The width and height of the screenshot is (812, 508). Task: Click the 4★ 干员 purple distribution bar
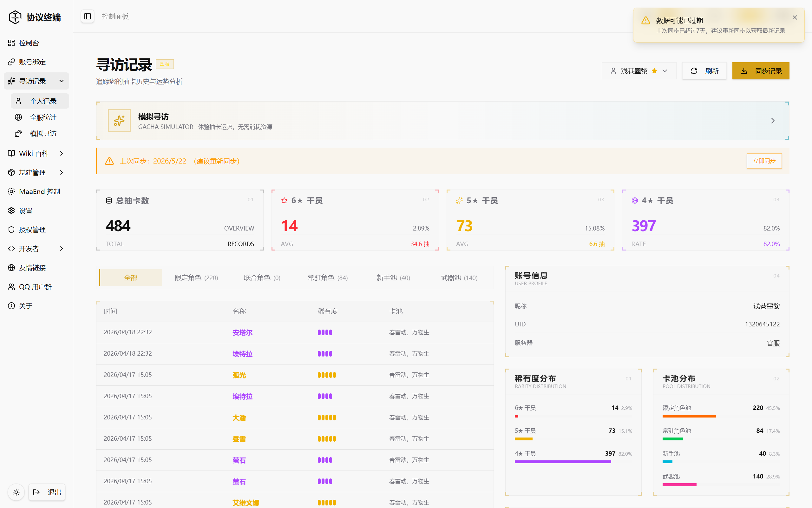563,462
